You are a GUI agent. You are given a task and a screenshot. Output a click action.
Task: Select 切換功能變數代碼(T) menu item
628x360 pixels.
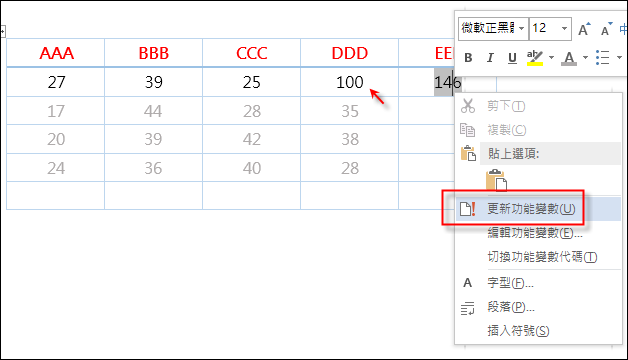point(538,257)
